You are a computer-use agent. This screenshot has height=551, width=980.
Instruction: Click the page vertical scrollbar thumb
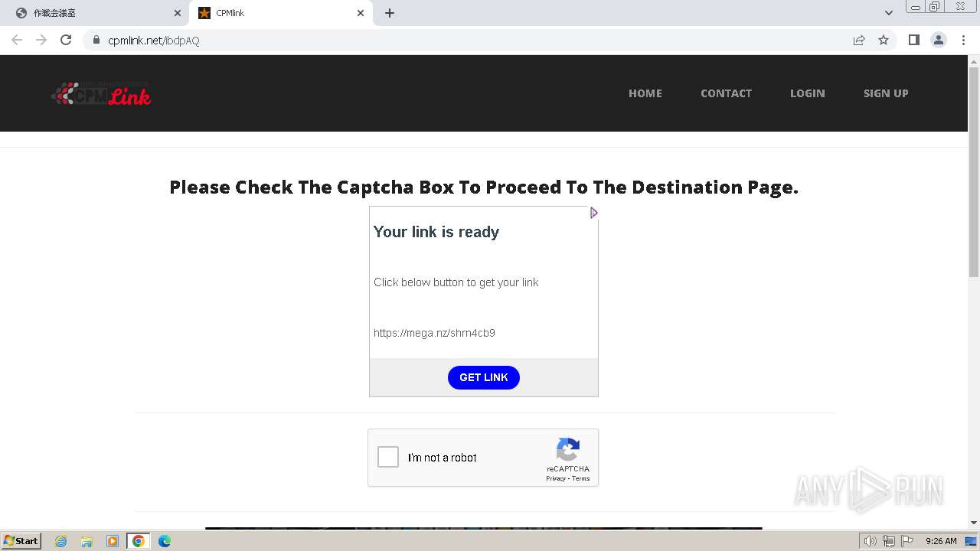[x=974, y=172]
